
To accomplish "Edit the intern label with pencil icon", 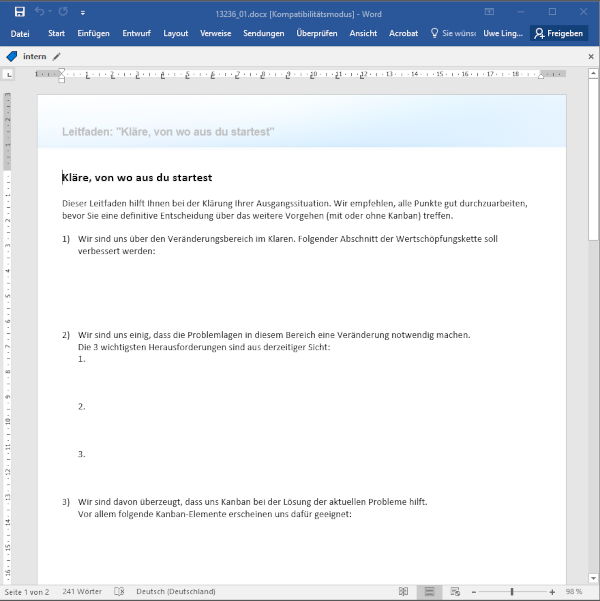I will pyautogui.click(x=57, y=57).
